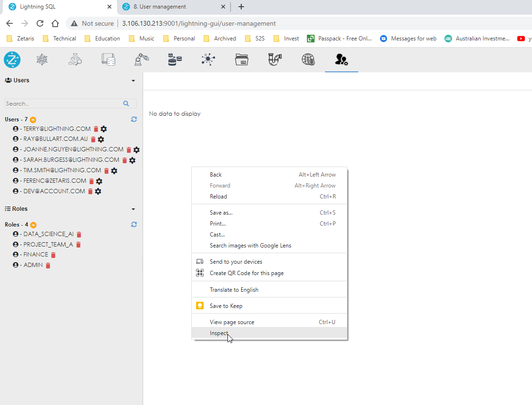Open settings for SARAH.BURGESS@LIGHTNING.COM
Viewport: 532px width, 405px height.
(x=132, y=160)
